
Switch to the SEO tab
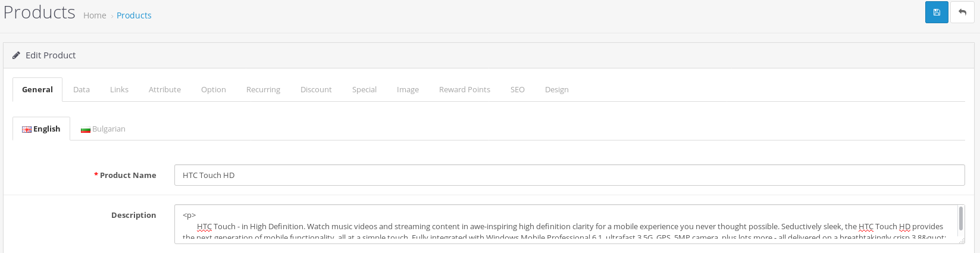coord(518,90)
